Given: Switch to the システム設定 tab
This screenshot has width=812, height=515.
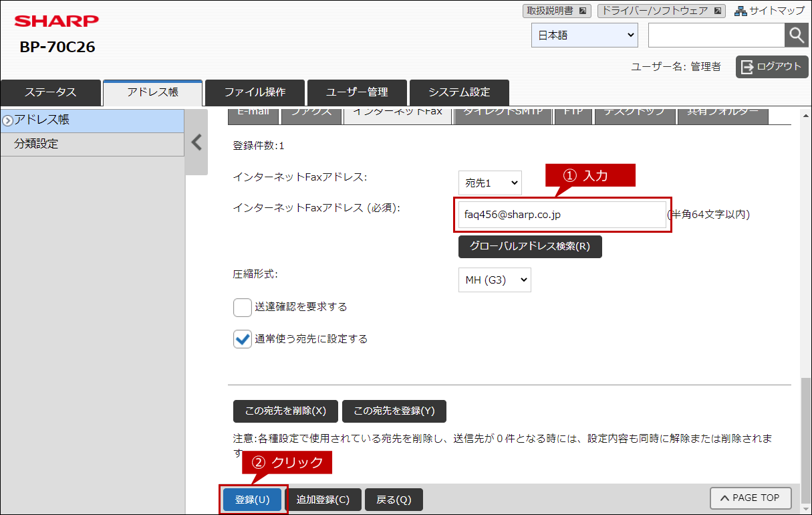Looking at the screenshot, I should tap(459, 92).
